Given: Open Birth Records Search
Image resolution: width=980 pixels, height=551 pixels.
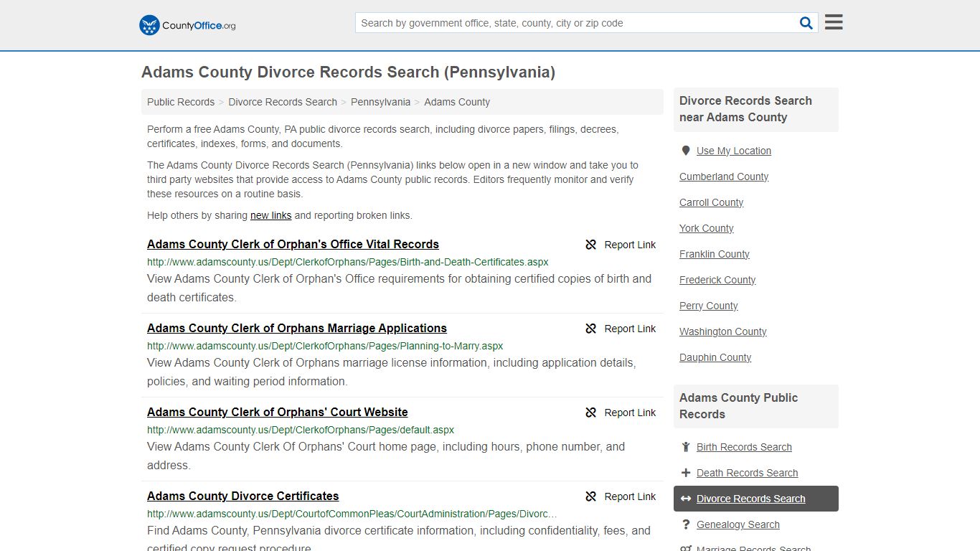Looking at the screenshot, I should pyautogui.click(x=744, y=447).
